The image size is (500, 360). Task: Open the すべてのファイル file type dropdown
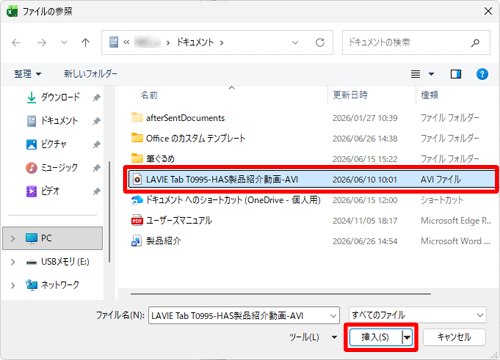(x=418, y=315)
